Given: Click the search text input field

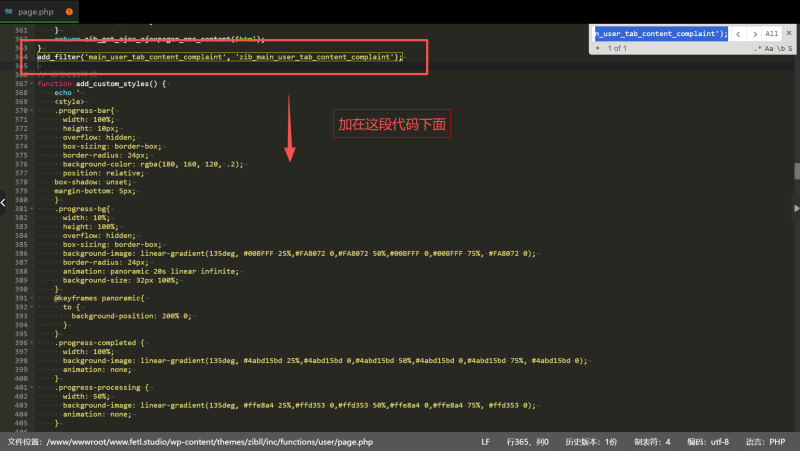Looking at the screenshot, I should pos(660,33).
